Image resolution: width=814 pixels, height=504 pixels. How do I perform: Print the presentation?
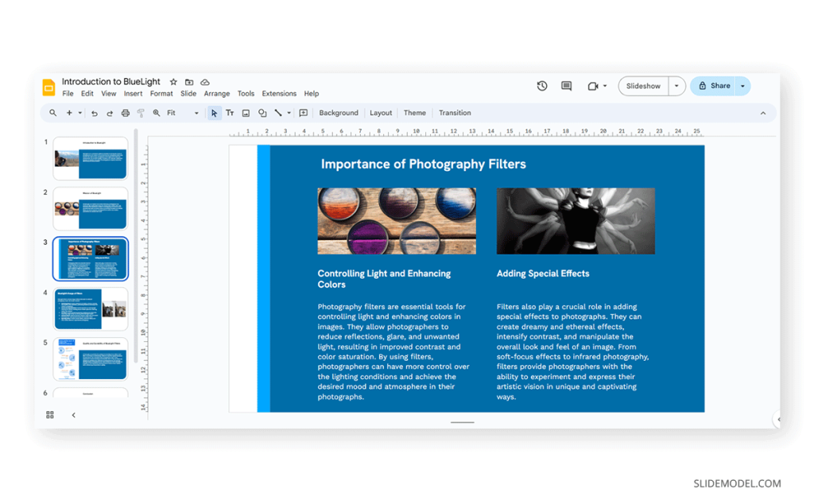tap(125, 113)
